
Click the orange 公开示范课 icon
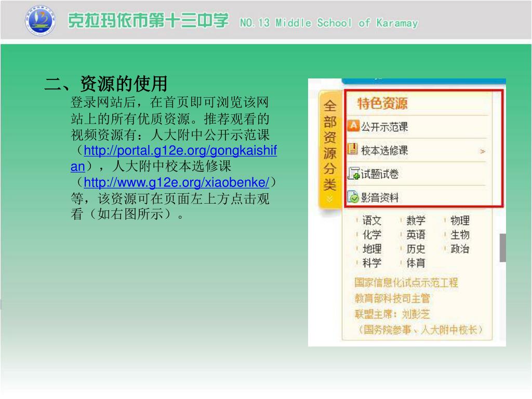tap(353, 126)
